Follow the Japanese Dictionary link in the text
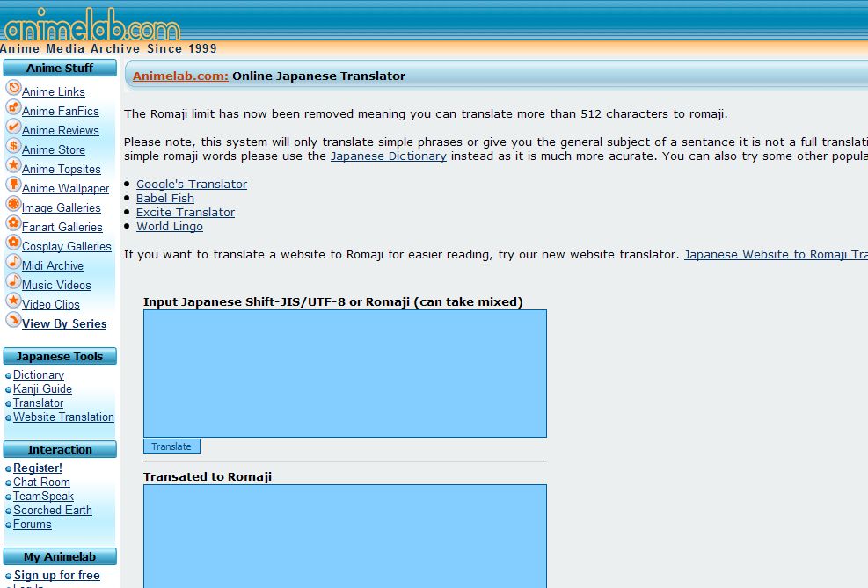 coord(388,156)
